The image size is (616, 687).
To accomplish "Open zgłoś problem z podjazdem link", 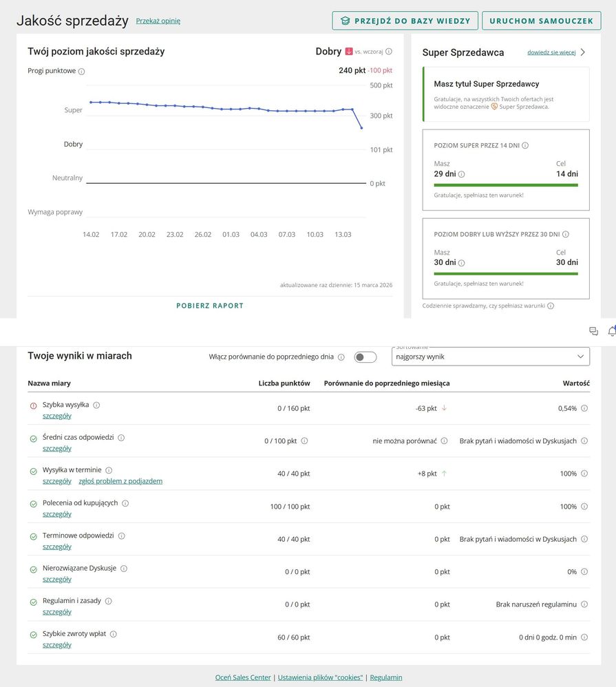I will point(120,481).
